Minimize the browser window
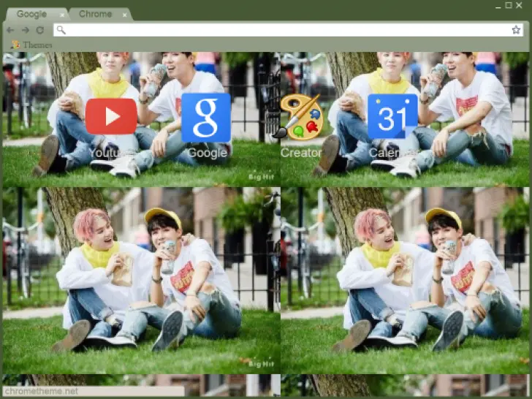 498,6
